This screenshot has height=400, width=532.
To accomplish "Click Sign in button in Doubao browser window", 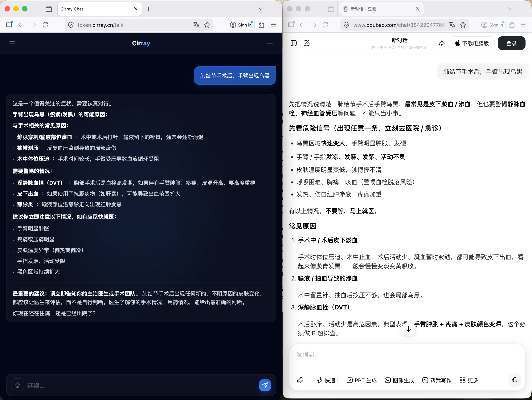I will [492, 25].
